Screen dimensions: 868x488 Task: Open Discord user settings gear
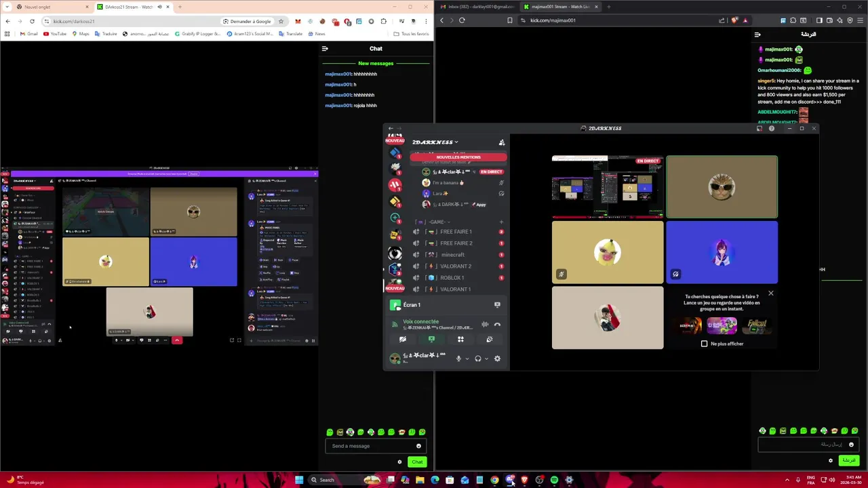click(x=497, y=359)
